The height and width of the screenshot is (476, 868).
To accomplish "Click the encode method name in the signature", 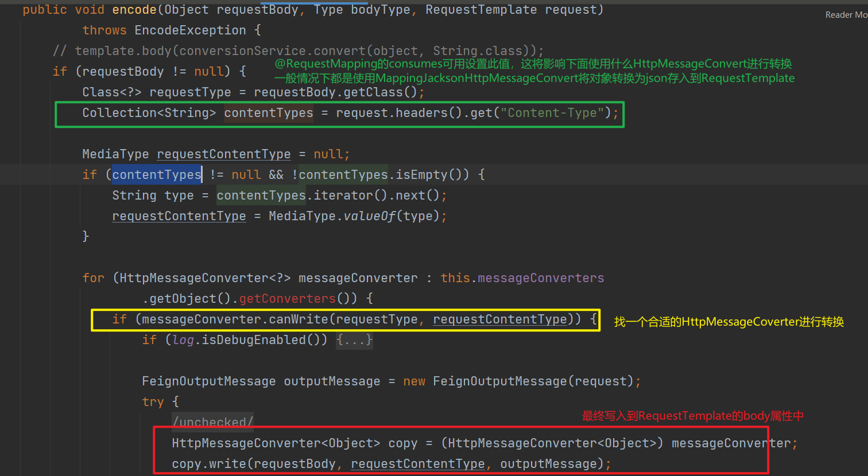I will click(134, 10).
